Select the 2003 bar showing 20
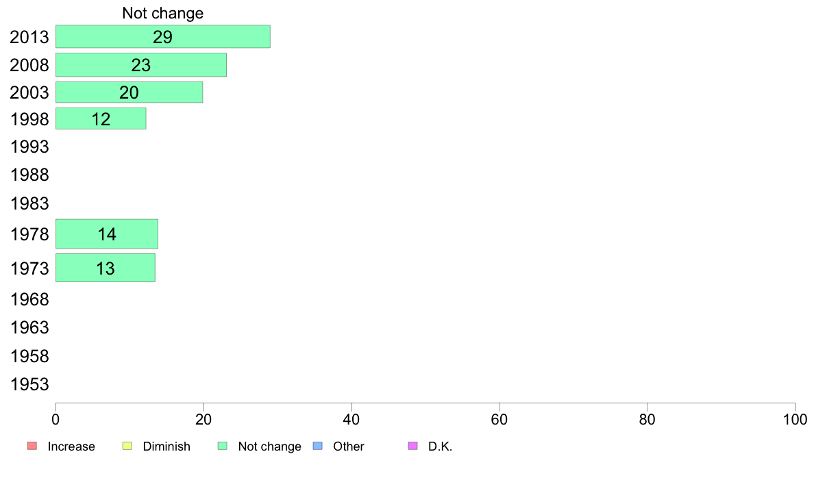Image resolution: width=814 pixels, height=504 pixels. (129, 92)
